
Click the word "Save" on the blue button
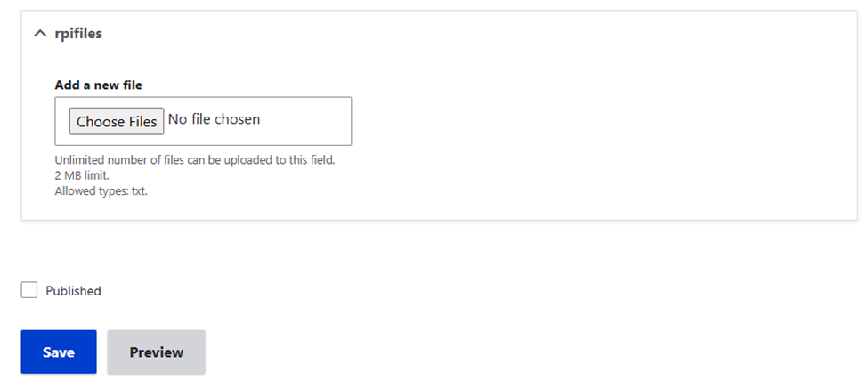(x=59, y=352)
